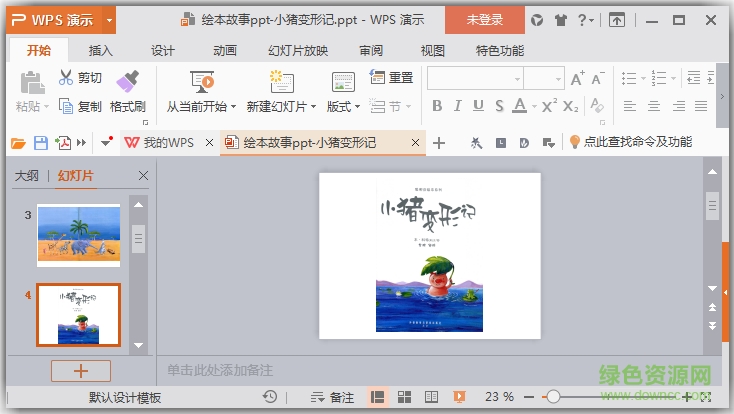Open the Review (审阅) tab

click(371, 51)
